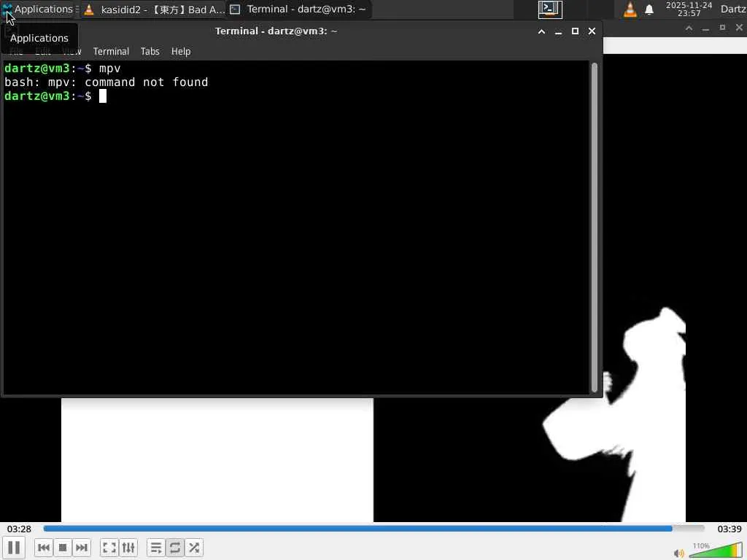Image resolution: width=747 pixels, height=560 pixels.
Task: Open the Terminal menu in terminal window
Action: pos(111,52)
